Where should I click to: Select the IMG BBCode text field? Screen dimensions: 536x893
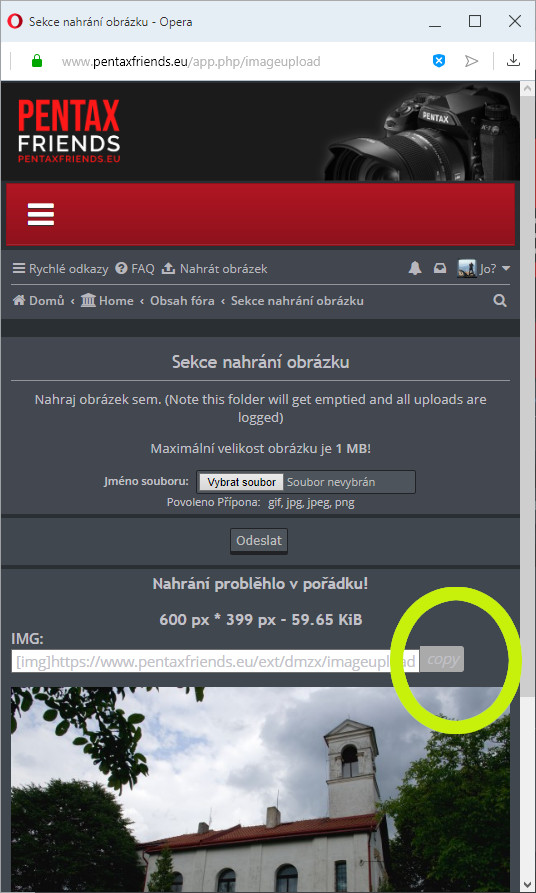[215, 661]
